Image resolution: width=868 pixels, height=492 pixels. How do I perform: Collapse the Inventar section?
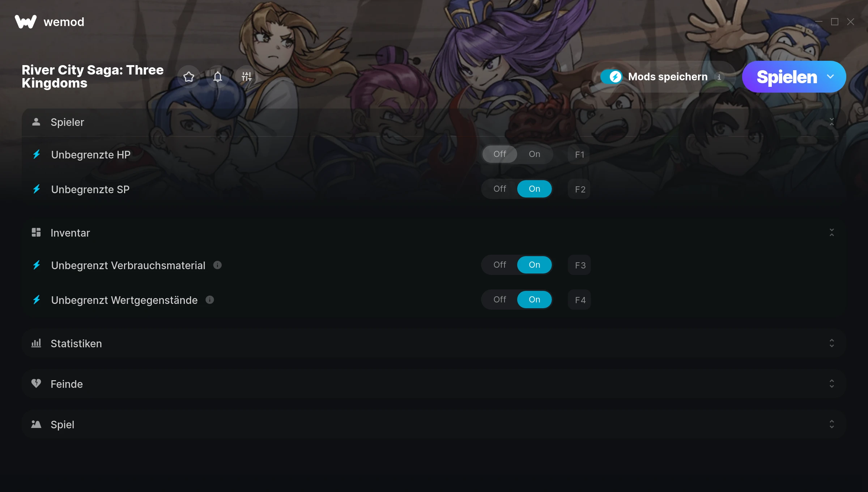coord(832,233)
